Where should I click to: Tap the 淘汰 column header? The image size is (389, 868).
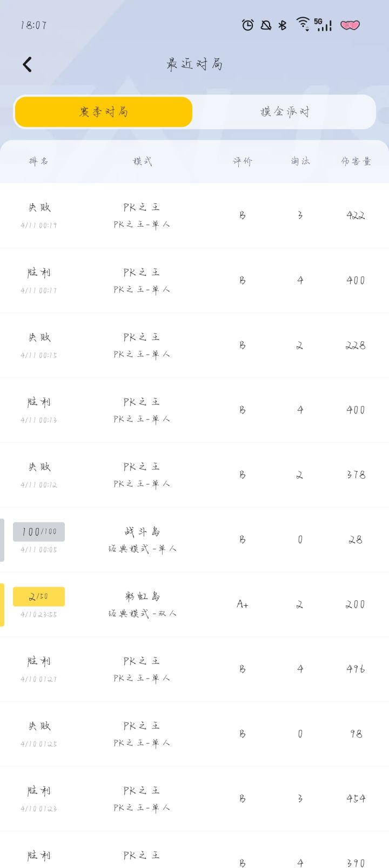click(x=300, y=161)
